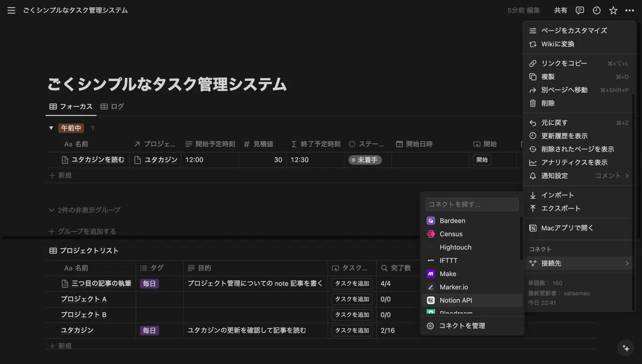Choose 元に戻す menu entry
The height and width of the screenshot is (364, 642).
point(579,123)
